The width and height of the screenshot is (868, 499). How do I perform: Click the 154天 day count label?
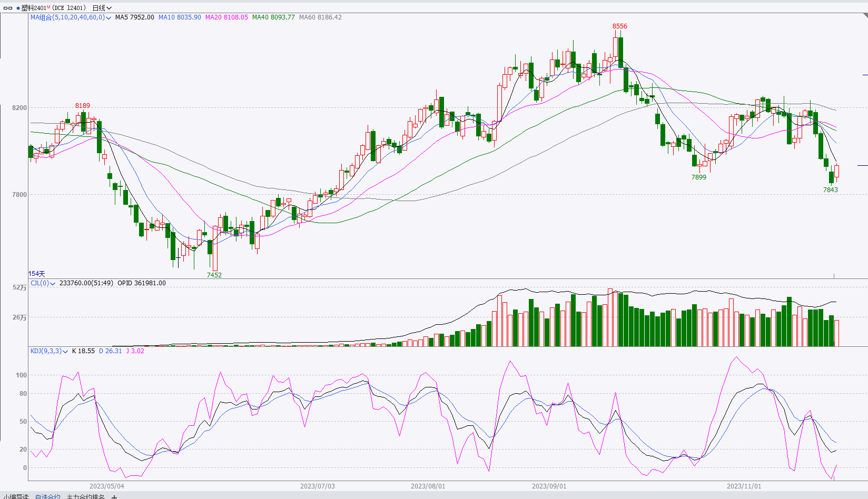37,274
